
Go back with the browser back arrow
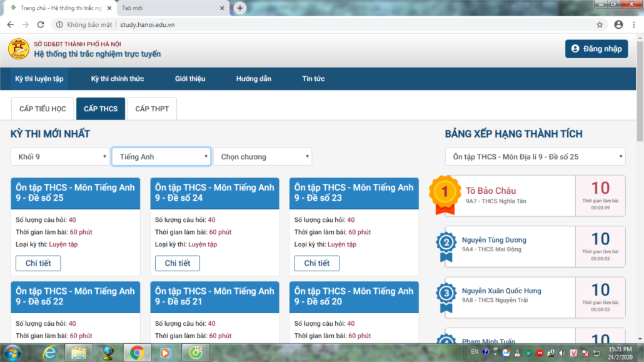pos(11,24)
